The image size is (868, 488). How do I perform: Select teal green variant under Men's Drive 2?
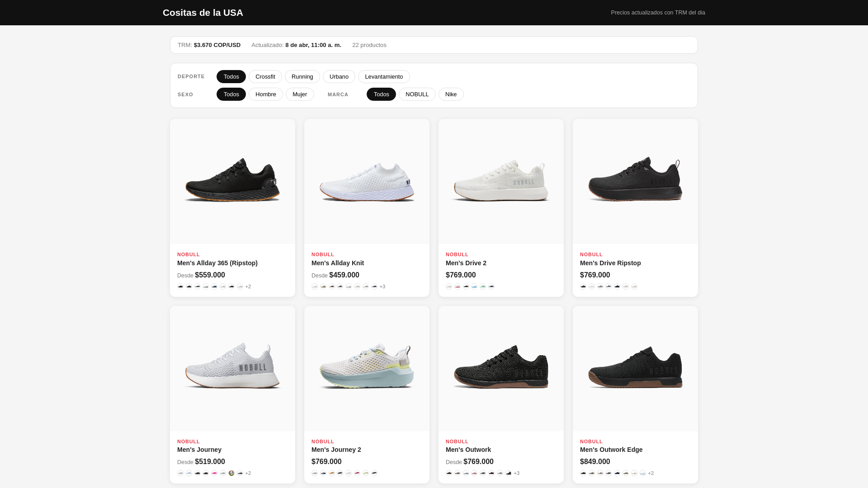point(483,286)
